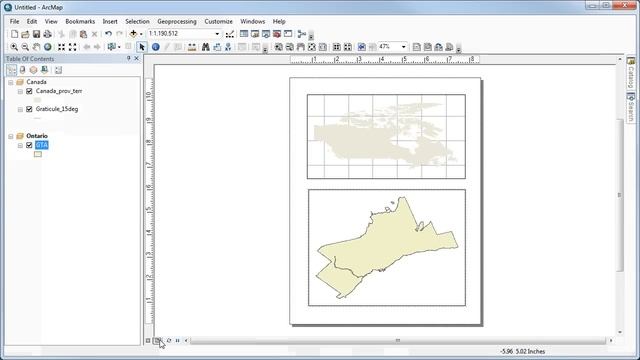Toggle visibility of the GTA layer

pyautogui.click(x=29, y=145)
